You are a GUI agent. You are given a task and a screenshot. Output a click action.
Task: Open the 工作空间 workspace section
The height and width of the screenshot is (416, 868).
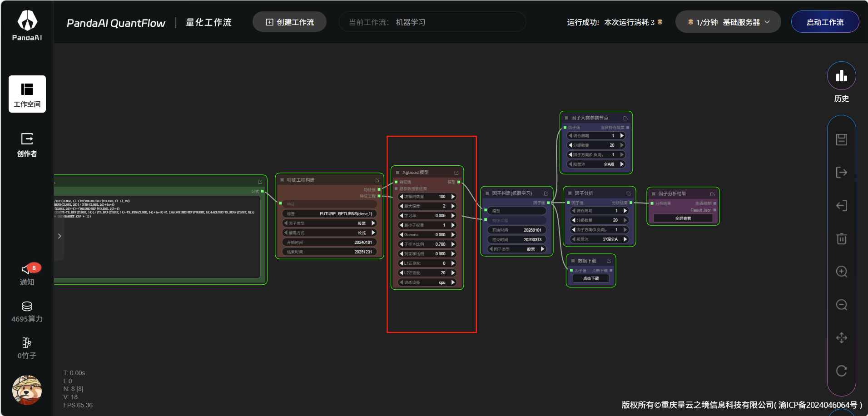click(x=27, y=94)
